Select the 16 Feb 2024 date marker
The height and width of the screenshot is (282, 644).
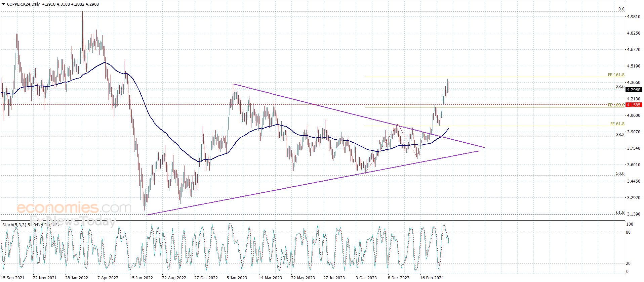[x=432, y=278]
